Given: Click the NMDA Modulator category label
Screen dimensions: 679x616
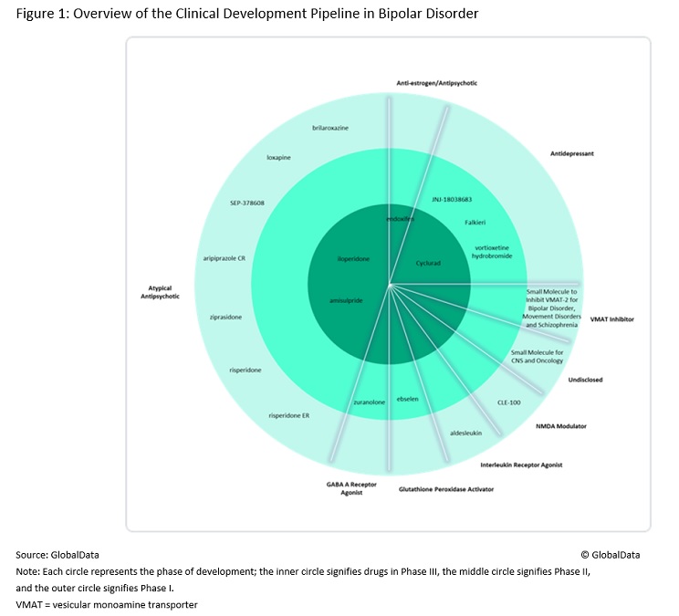Looking at the screenshot, I should [561, 426].
